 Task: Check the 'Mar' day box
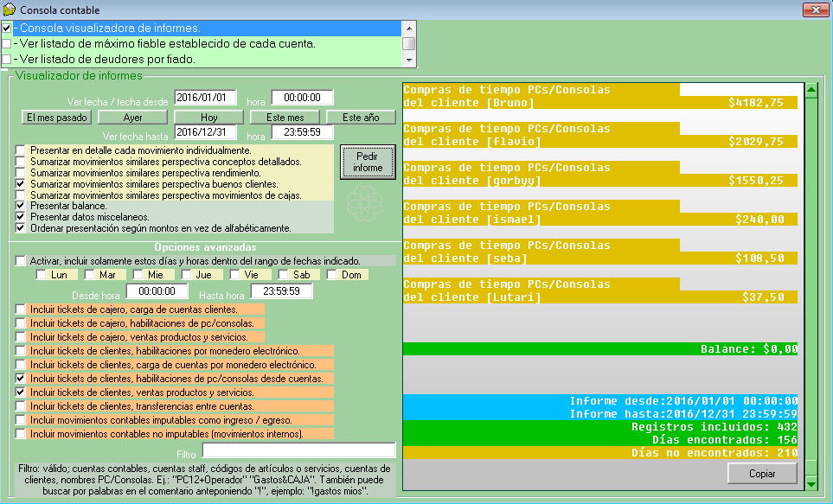click(89, 275)
